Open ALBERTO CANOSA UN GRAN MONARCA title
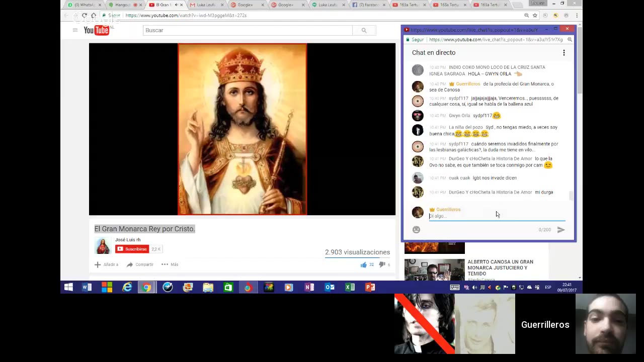Image resolution: width=644 pixels, height=362 pixels. [500, 267]
